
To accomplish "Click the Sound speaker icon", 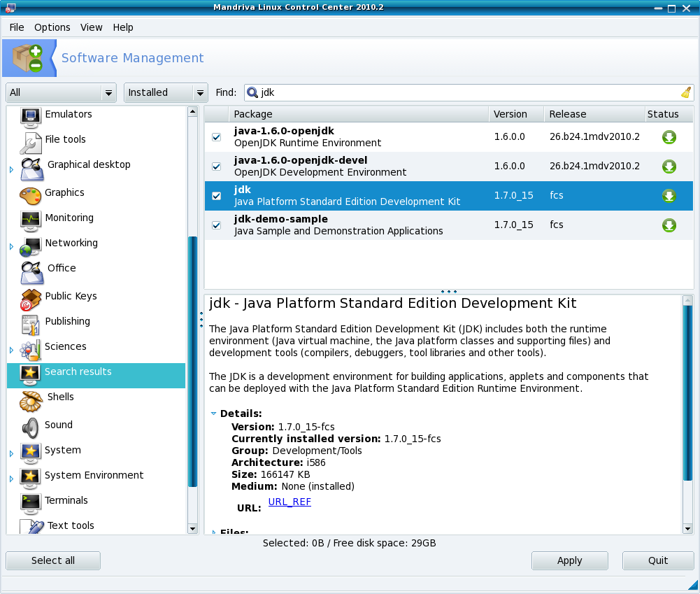I will pyautogui.click(x=31, y=426).
